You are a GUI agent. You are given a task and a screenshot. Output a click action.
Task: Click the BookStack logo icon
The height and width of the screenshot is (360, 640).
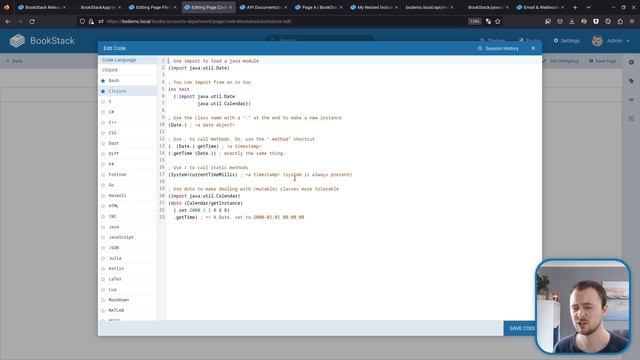click(17, 41)
